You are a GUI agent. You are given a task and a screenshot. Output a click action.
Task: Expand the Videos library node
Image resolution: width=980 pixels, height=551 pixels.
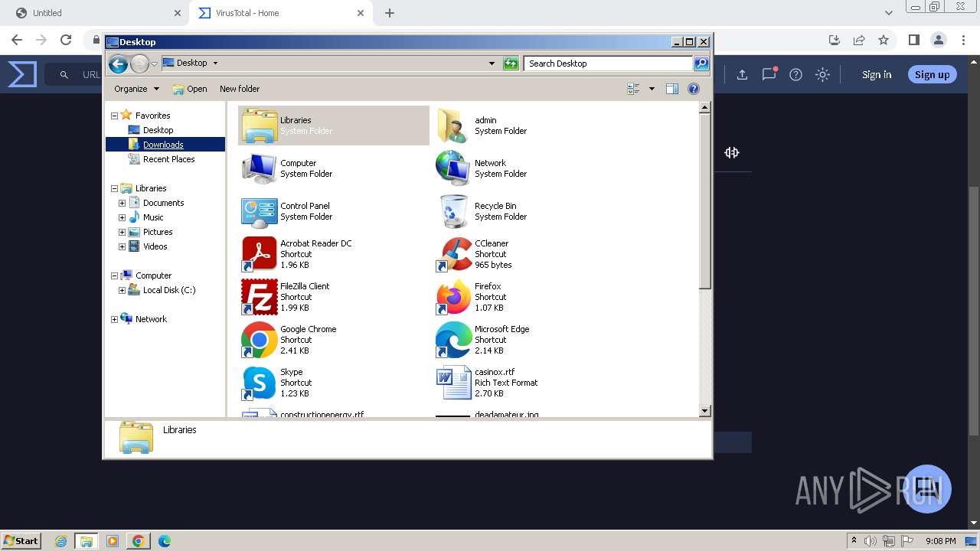point(122,246)
